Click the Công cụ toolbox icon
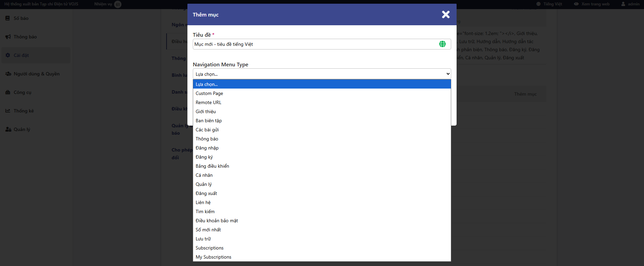The image size is (644, 266). (x=8, y=92)
